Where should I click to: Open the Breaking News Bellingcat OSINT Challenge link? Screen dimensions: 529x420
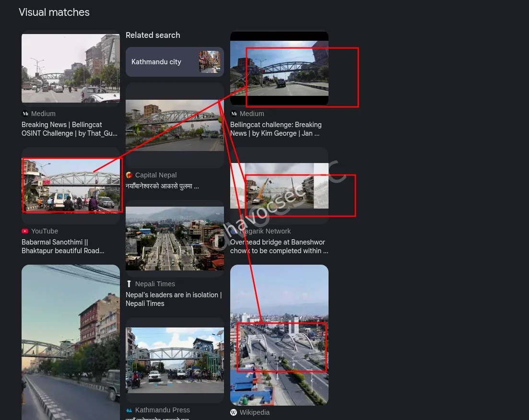coord(70,129)
